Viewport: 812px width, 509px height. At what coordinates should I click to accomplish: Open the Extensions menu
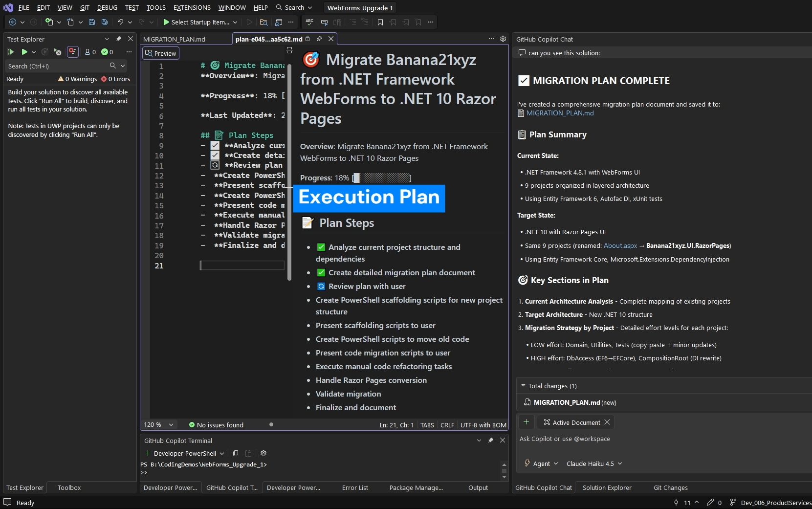(192, 7)
